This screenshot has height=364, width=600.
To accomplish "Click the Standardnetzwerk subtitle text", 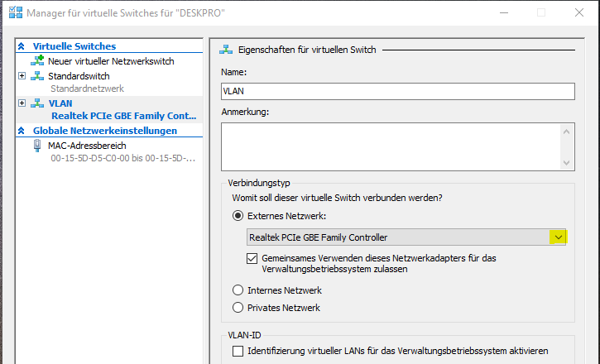I will 87,89.
